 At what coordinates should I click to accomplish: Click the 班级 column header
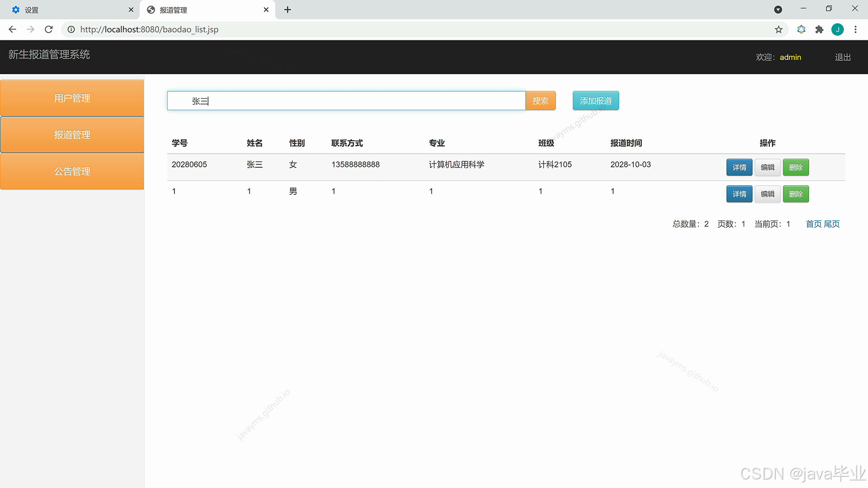[546, 143]
